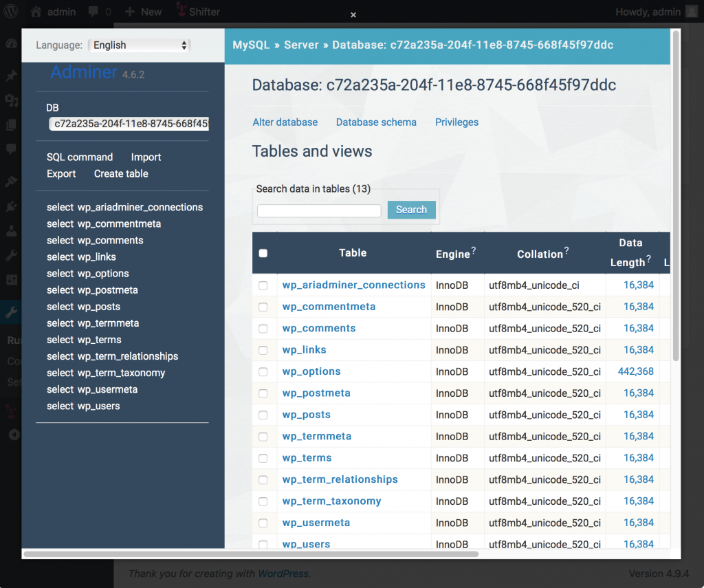Open the comments bubble icon in admin bar

click(x=93, y=12)
